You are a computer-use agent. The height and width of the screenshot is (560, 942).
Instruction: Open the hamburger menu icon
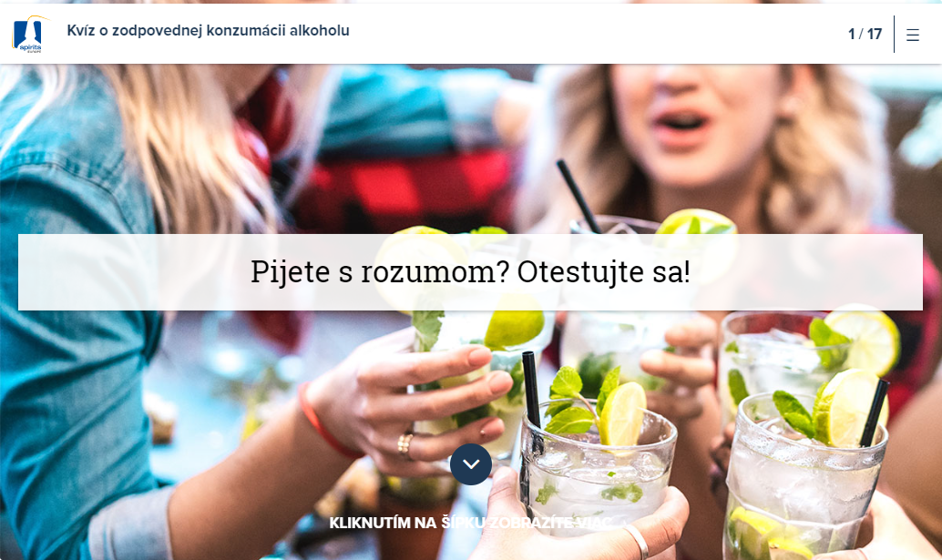(x=913, y=35)
